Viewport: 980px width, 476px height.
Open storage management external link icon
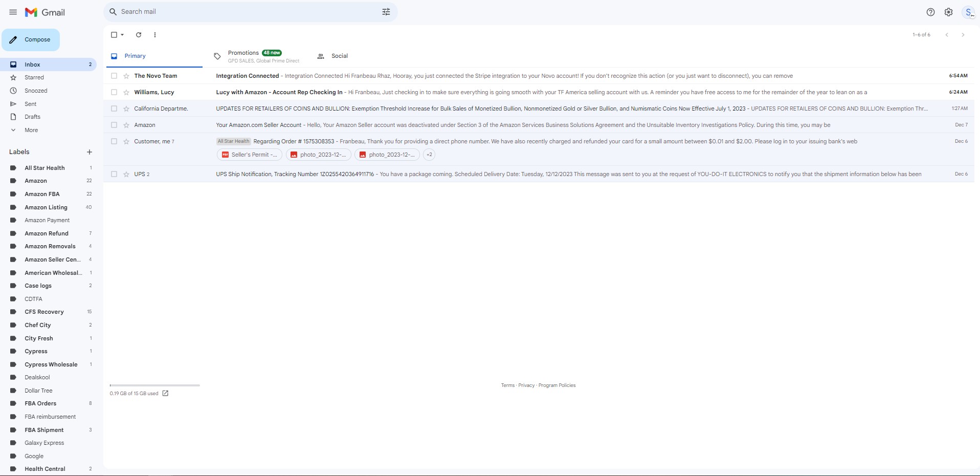pos(165,393)
